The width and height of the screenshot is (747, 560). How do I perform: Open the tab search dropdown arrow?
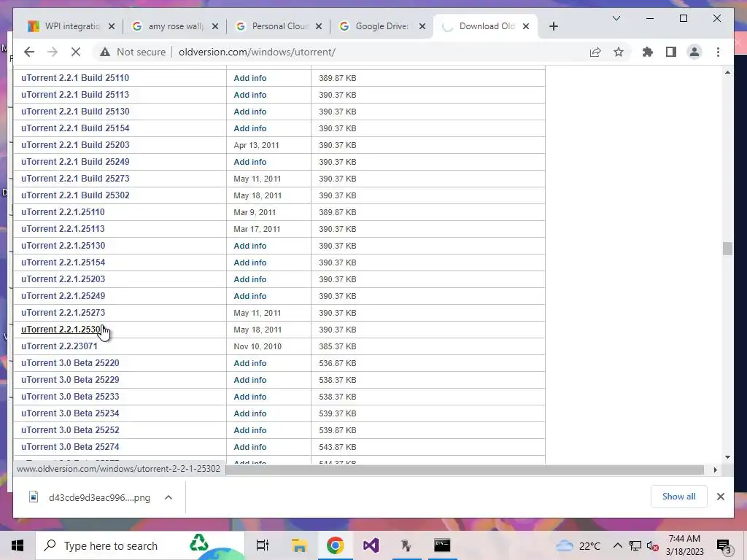(x=616, y=18)
